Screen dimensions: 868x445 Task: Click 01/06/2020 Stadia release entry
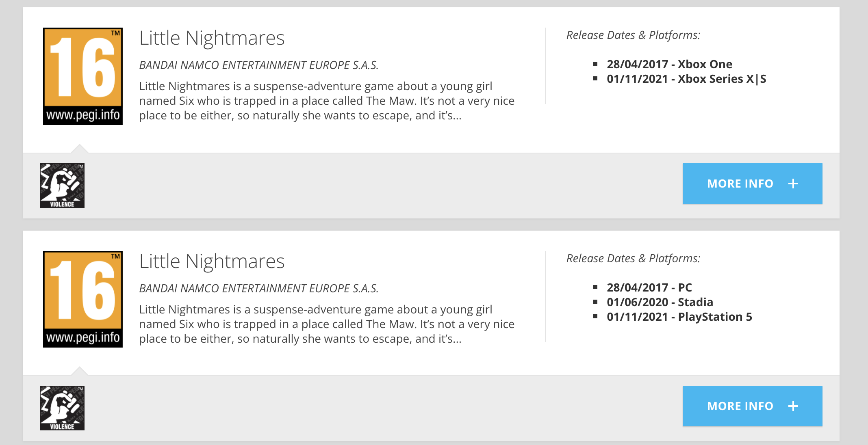click(660, 302)
